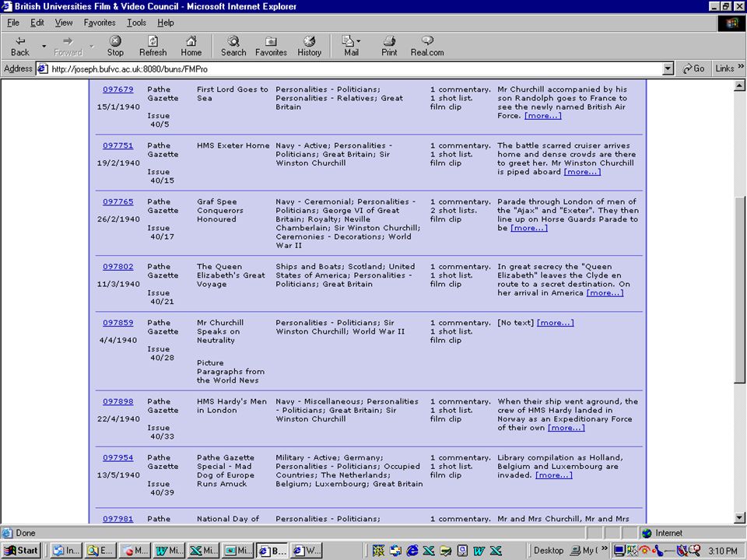The image size is (747, 560).
Task: Open record link 097981
Action: (118, 519)
